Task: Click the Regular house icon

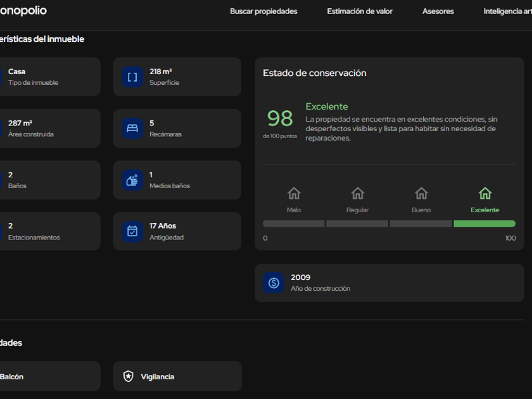Action: (357, 193)
